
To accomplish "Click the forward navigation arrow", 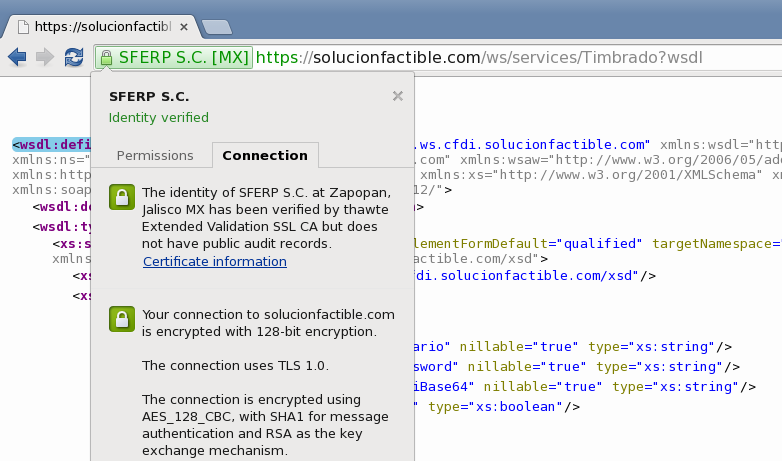I will point(45,57).
